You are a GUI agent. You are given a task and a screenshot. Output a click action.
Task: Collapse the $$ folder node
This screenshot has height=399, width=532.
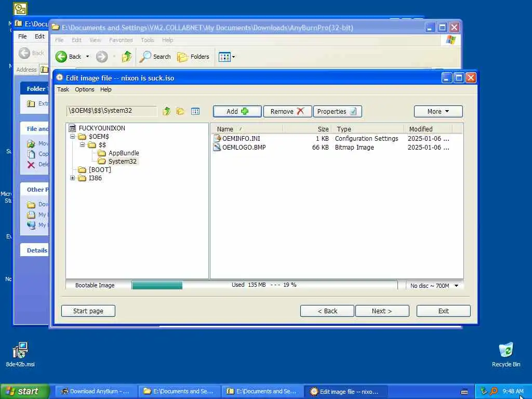(83, 145)
